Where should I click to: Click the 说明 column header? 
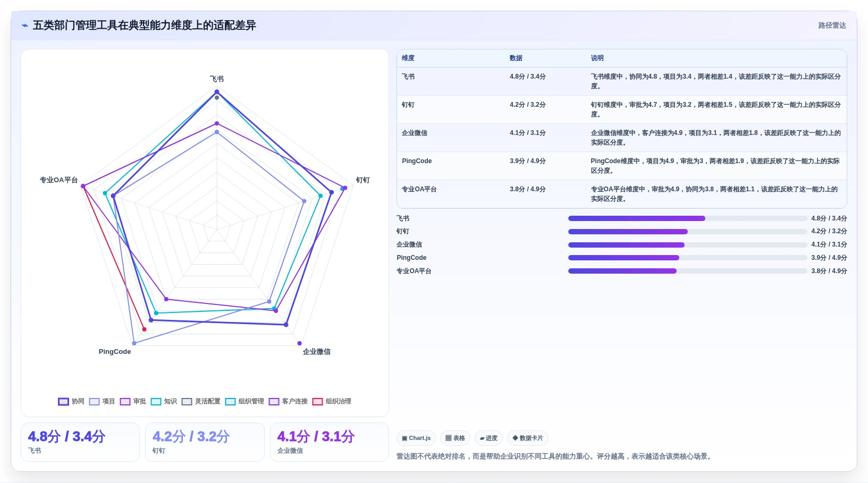tap(597, 58)
